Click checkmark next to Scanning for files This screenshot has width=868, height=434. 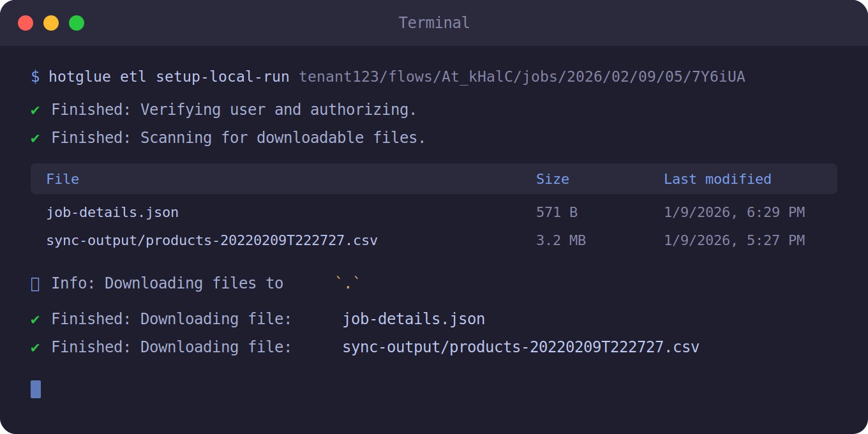[35, 138]
